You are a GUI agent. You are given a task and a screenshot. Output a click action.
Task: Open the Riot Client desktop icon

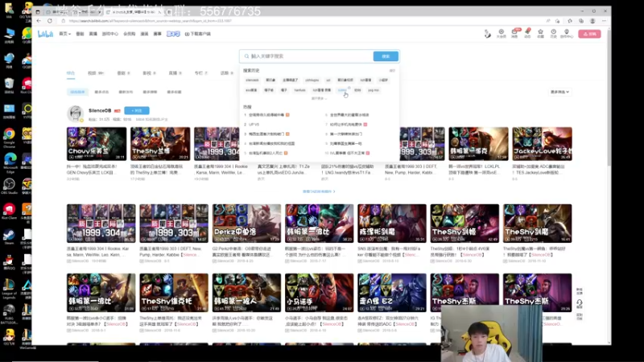[9, 212]
